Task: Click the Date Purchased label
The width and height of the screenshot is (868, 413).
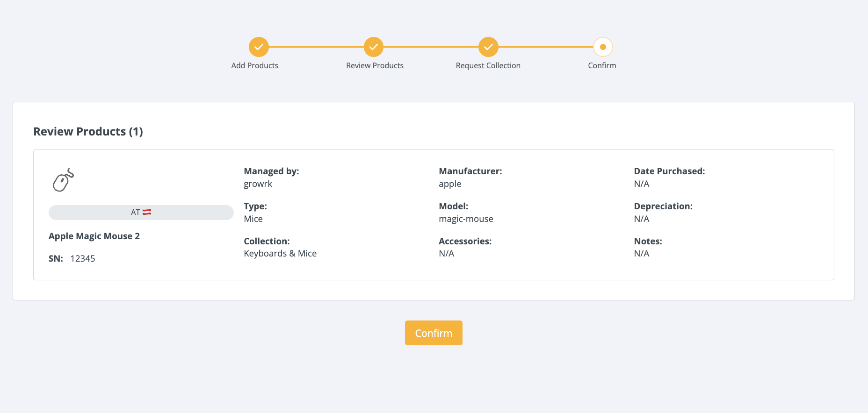Action: [669, 171]
